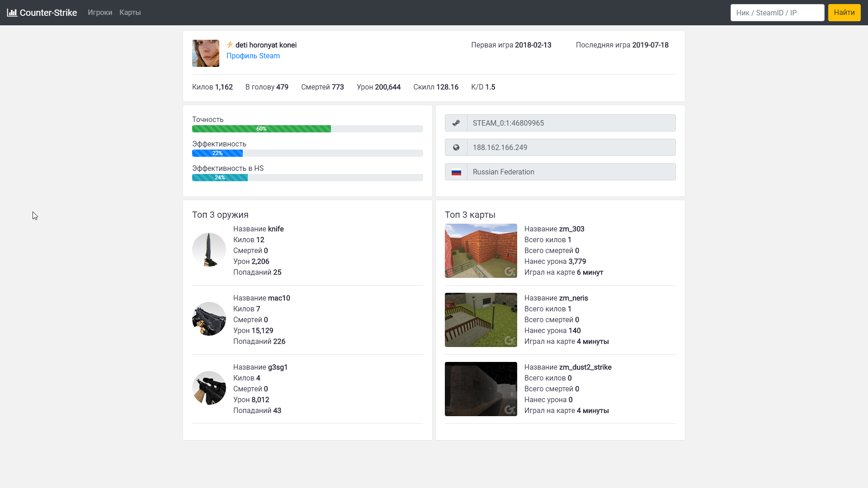
Task: Open the player avatar image
Action: click(x=206, y=53)
